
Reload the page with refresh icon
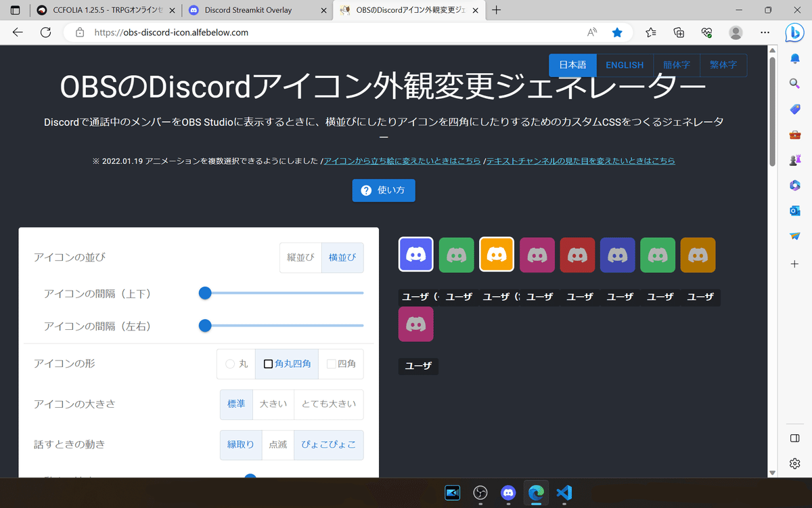46,32
